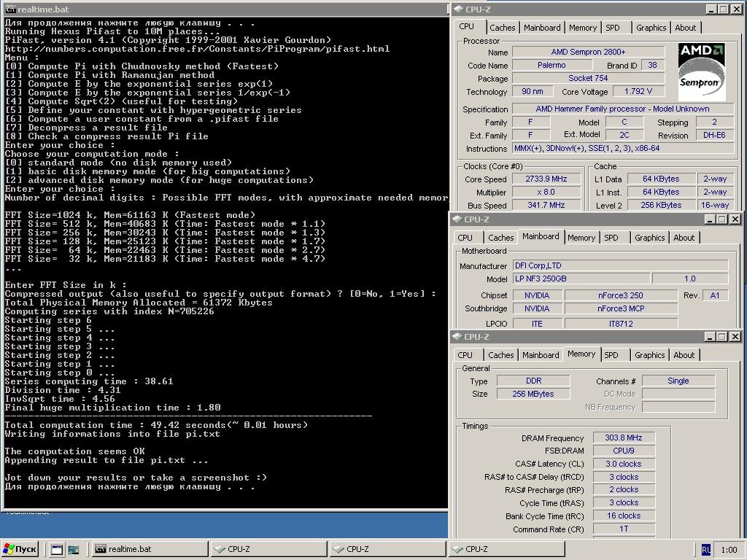Open Caches tab in Mainboard CPU-Z window

500,238
